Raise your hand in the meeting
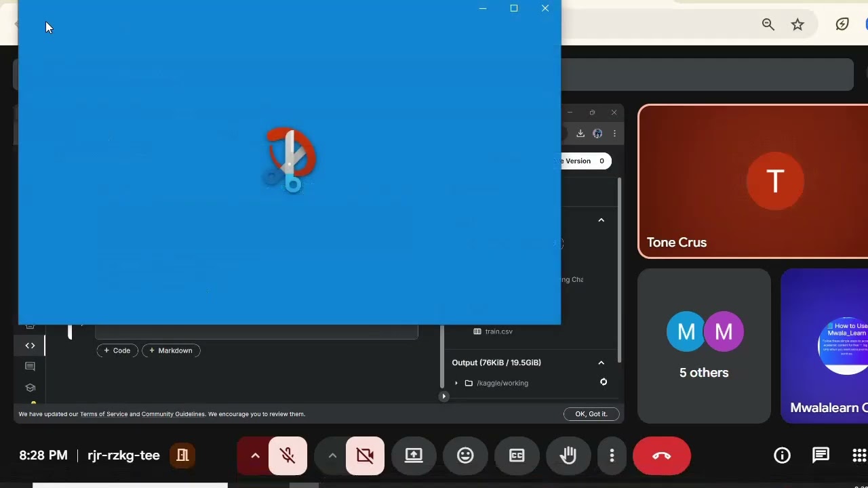This screenshot has width=868, height=488. point(568,455)
